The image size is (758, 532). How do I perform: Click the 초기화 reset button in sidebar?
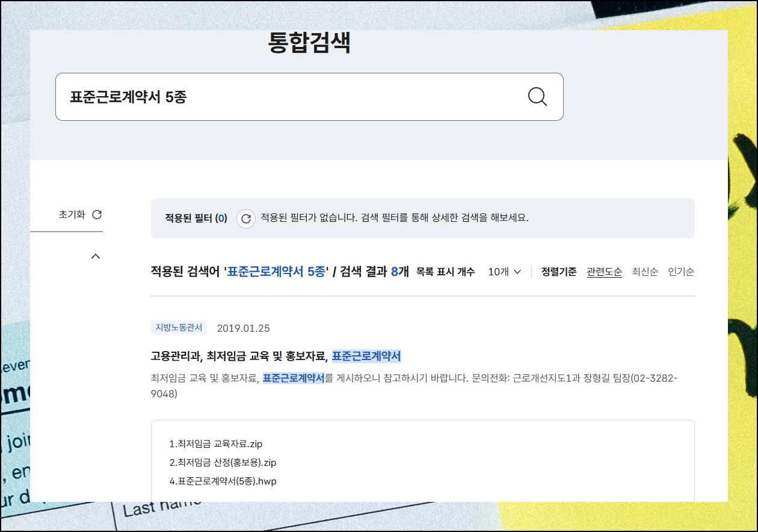80,215
